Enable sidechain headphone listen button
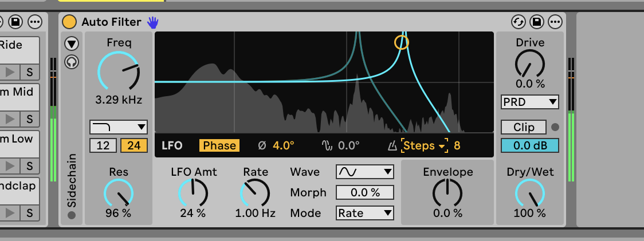Screen dimensions: 644x241 pyautogui.click(x=72, y=62)
